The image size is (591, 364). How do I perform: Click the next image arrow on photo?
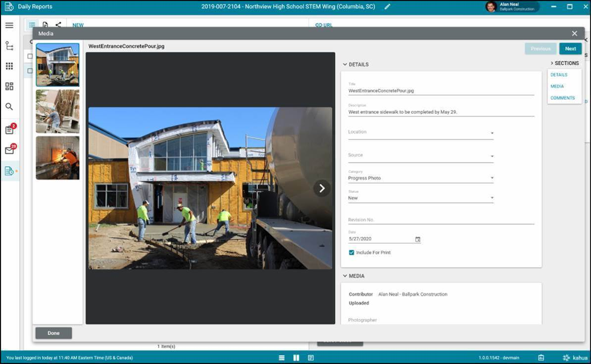point(322,188)
